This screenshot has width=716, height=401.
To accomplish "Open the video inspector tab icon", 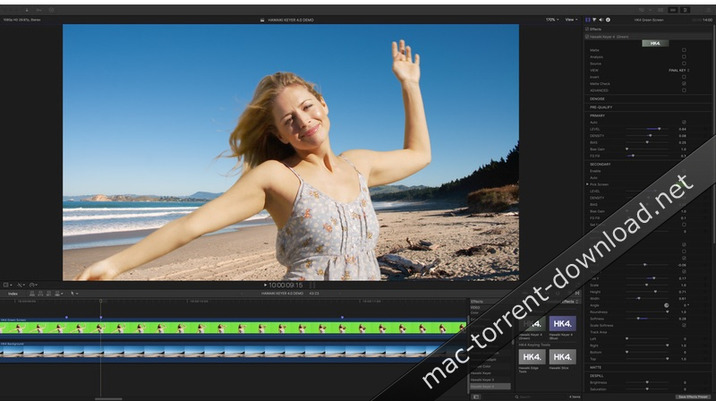I will click(x=587, y=19).
